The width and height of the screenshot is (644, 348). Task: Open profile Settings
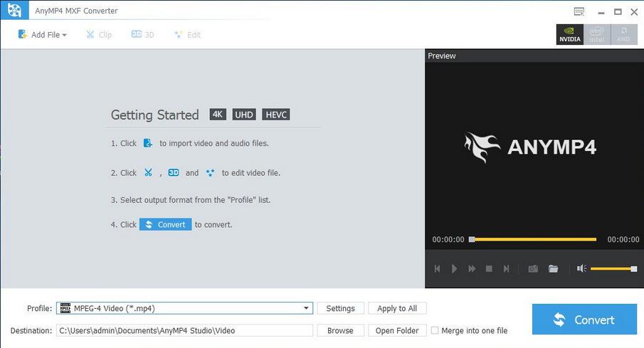[x=340, y=308]
